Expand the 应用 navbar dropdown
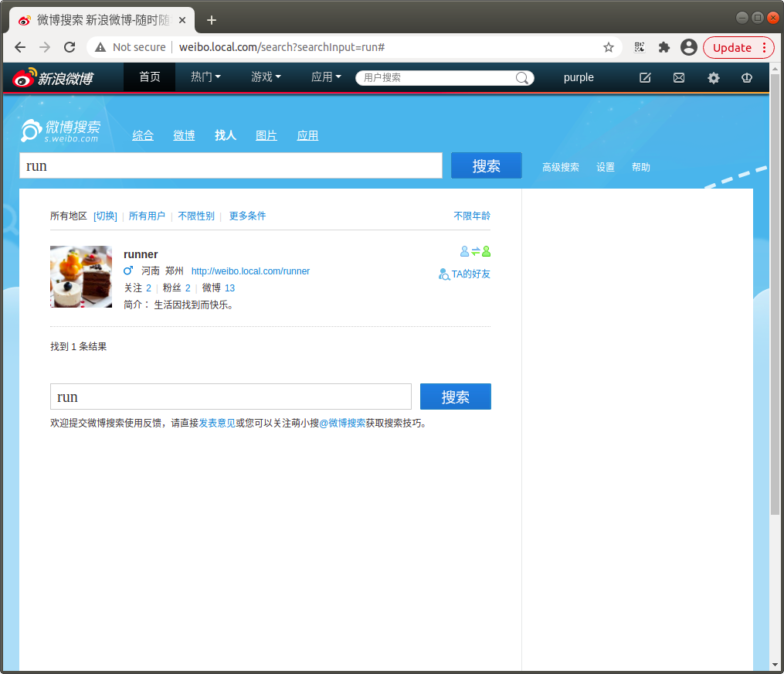 pos(326,77)
